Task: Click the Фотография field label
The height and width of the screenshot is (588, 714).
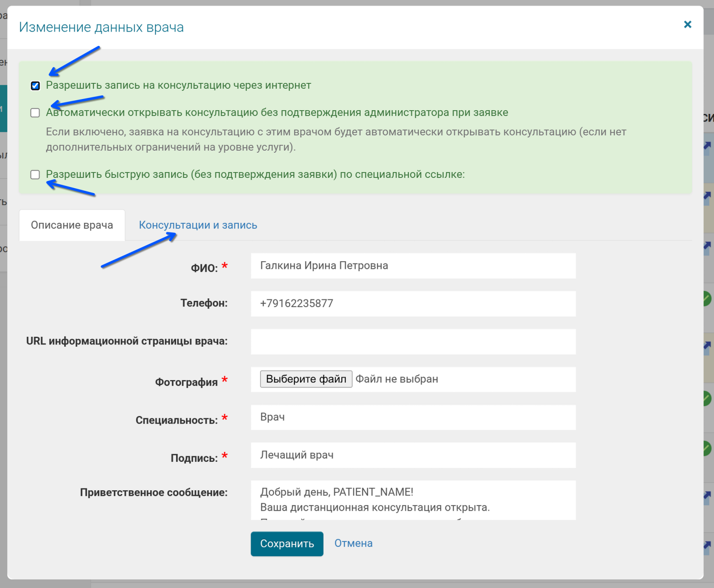Action: (x=186, y=382)
